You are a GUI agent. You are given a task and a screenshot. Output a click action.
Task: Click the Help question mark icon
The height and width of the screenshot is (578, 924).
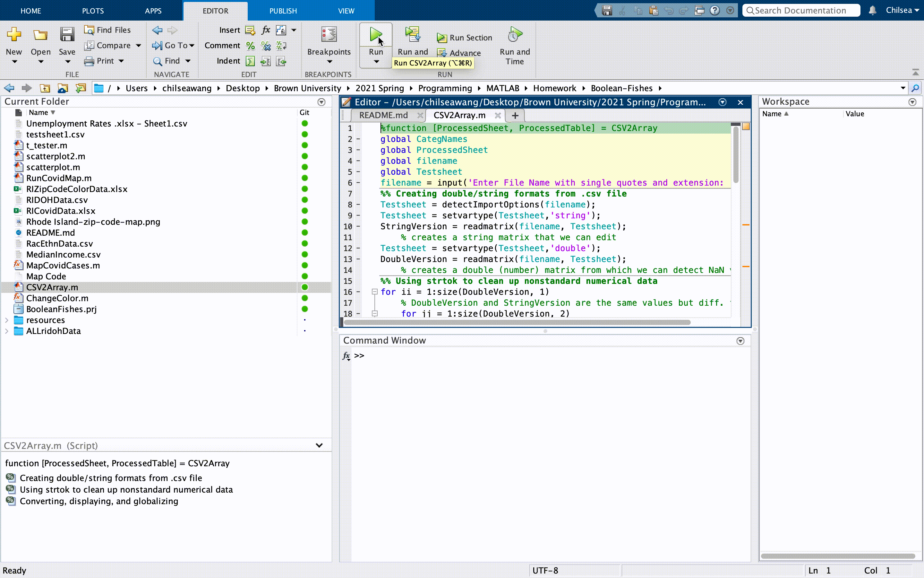(715, 10)
